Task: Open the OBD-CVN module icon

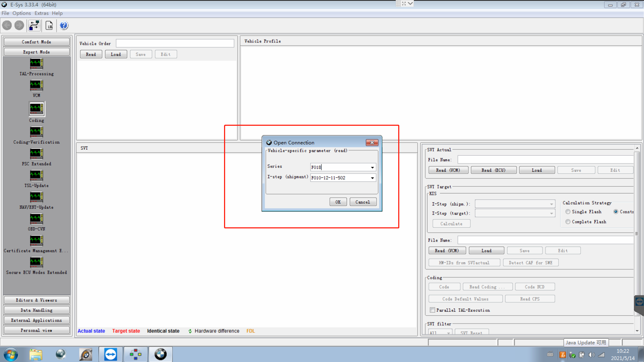Action: point(36,219)
